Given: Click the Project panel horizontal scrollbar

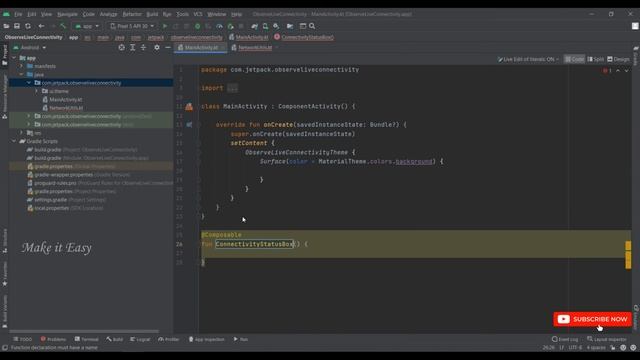Looking at the screenshot, I should click(x=84, y=331).
